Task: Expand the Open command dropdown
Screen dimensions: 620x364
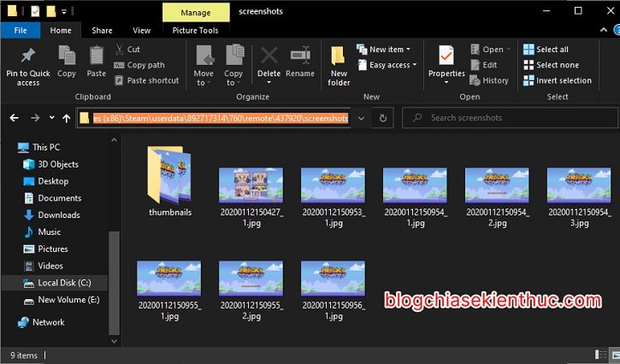Action: coord(509,50)
